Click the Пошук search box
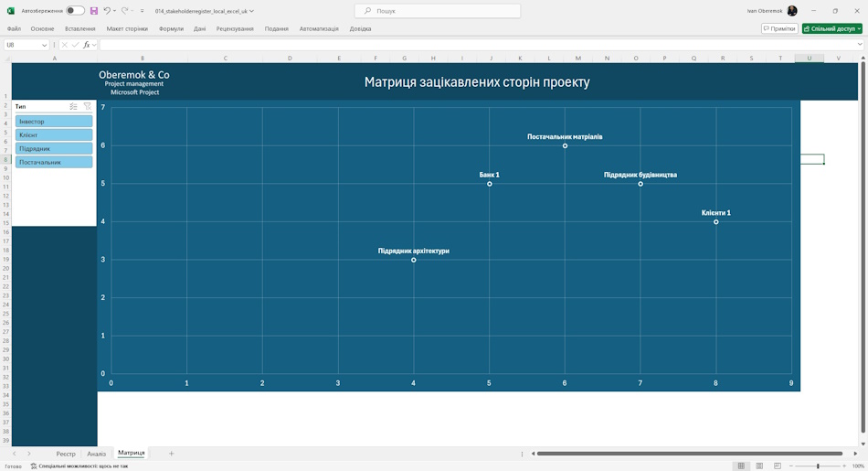868x471 pixels. (438, 11)
